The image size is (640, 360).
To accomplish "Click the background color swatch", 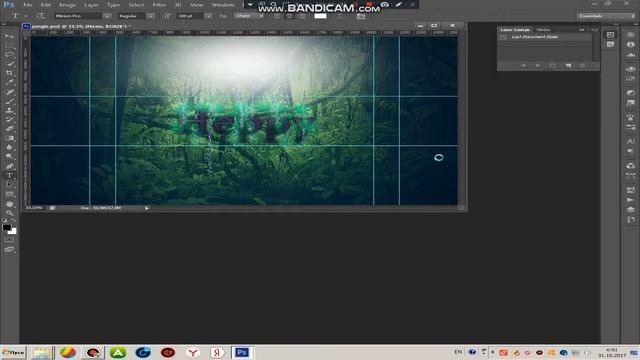I will click(13, 231).
